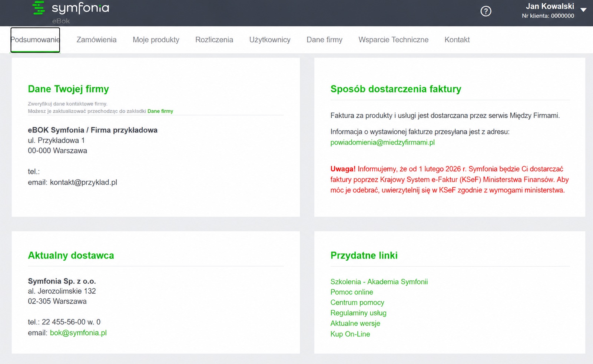Click the bok@symfonia.pl email link
This screenshot has height=364, width=593.
[78, 333]
